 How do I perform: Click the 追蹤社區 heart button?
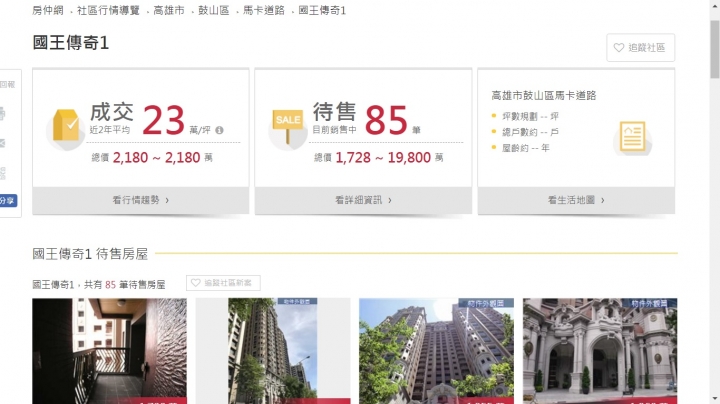[x=641, y=47]
